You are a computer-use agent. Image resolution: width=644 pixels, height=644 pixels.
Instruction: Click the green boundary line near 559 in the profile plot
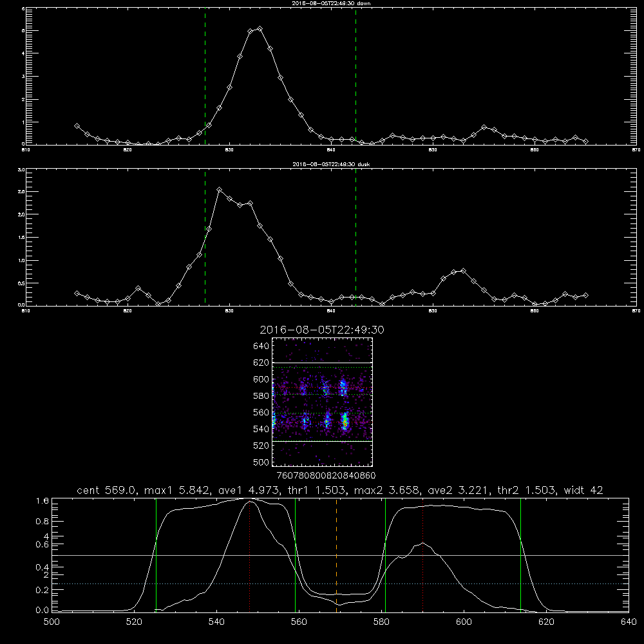pyautogui.click(x=296, y=554)
